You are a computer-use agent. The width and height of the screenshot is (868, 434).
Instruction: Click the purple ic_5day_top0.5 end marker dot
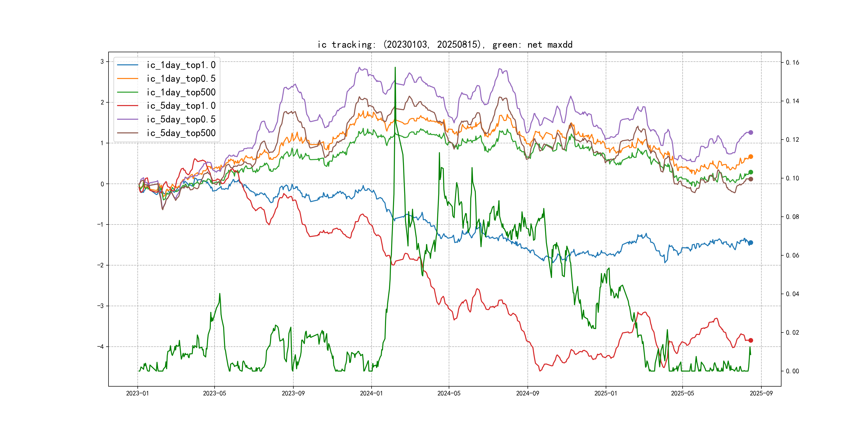750,132
